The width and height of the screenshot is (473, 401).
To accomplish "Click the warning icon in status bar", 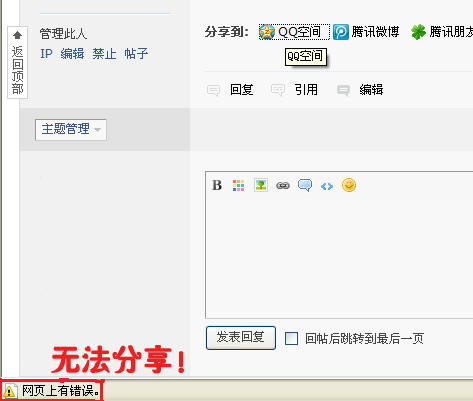I will pos(9,391).
